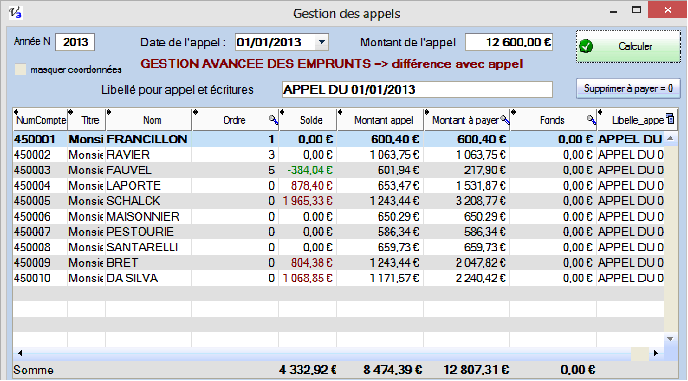The width and height of the screenshot is (688, 381).
Task: Click the Libellé pour appel et écritures field
Action: tap(417, 90)
